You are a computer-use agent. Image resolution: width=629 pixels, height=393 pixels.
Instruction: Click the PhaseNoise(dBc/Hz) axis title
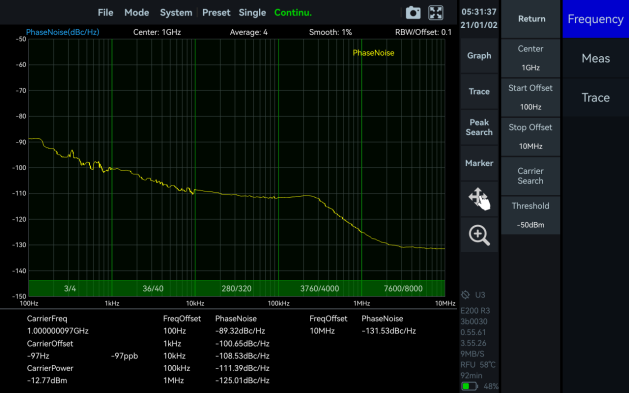coord(63,32)
